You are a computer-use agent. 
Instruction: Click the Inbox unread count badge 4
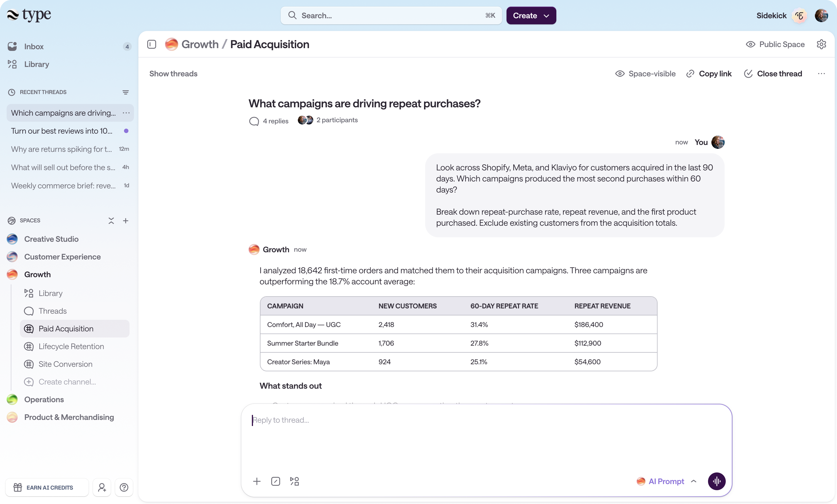(x=127, y=46)
